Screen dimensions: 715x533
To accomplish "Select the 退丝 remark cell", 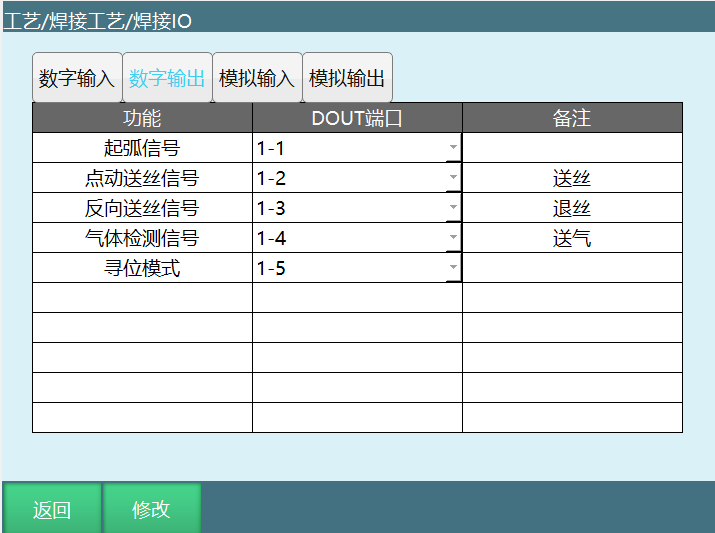I will coord(572,208).
